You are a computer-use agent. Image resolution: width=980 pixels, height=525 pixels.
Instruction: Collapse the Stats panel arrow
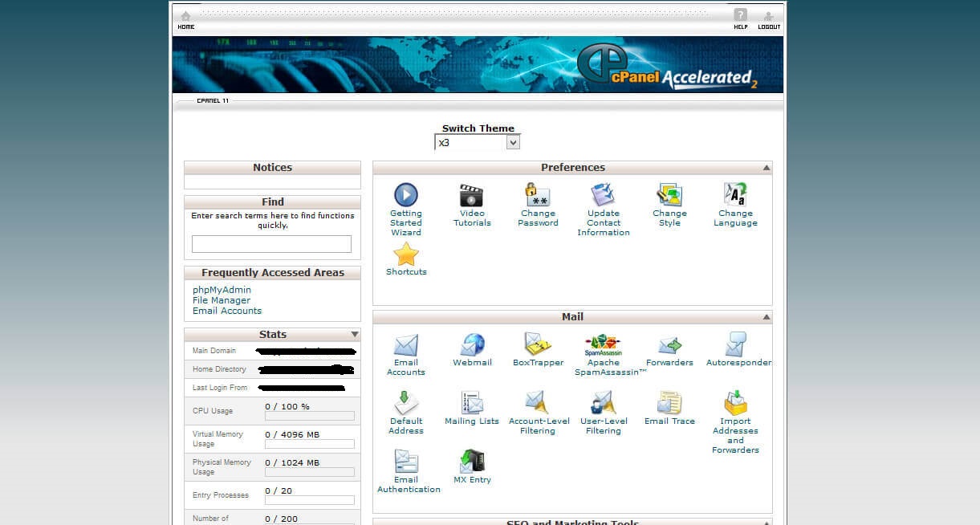354,334
